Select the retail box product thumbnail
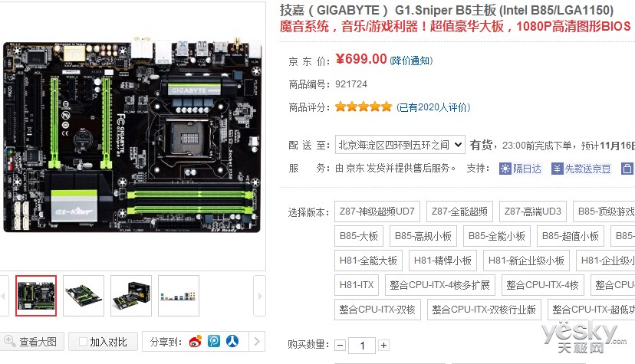635x364 pixels. click(x=131, y=296)
